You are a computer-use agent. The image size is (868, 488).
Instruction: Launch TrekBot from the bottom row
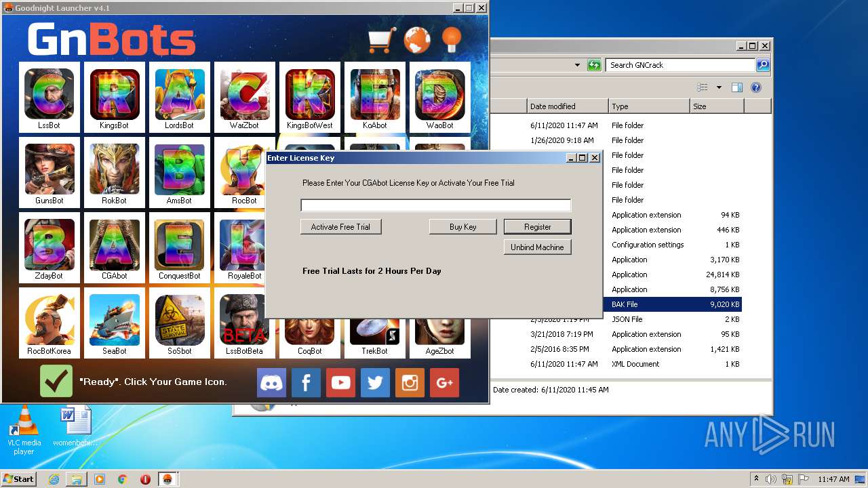coord(374,339)
